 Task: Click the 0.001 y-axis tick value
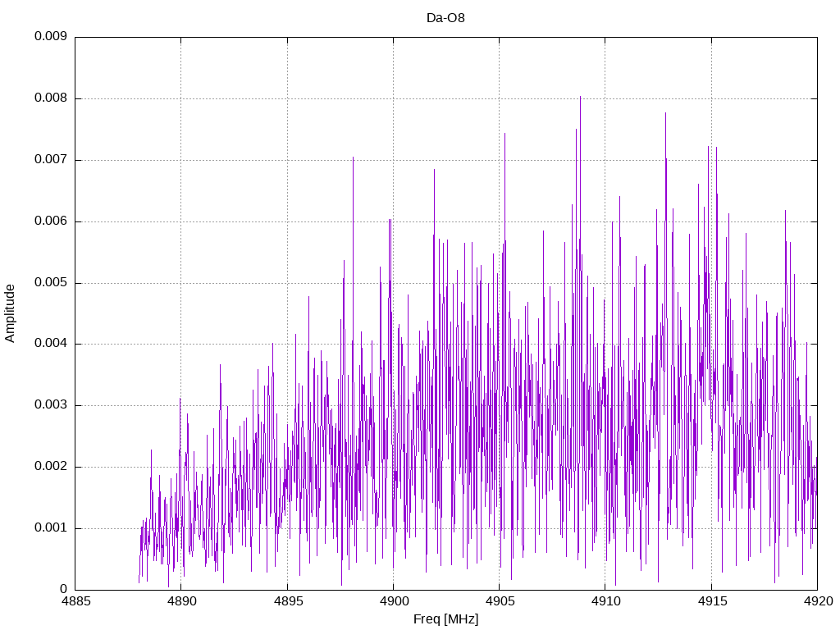click(51, 527)
